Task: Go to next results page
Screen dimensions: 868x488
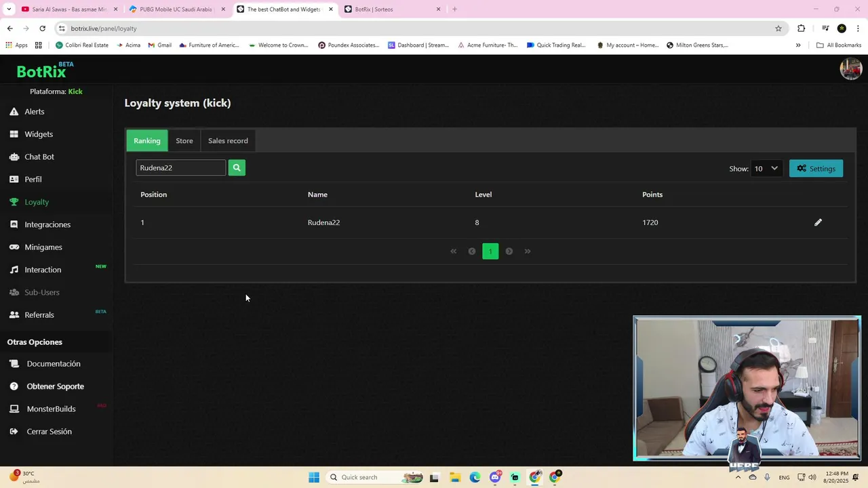Action: pos(509,251)
